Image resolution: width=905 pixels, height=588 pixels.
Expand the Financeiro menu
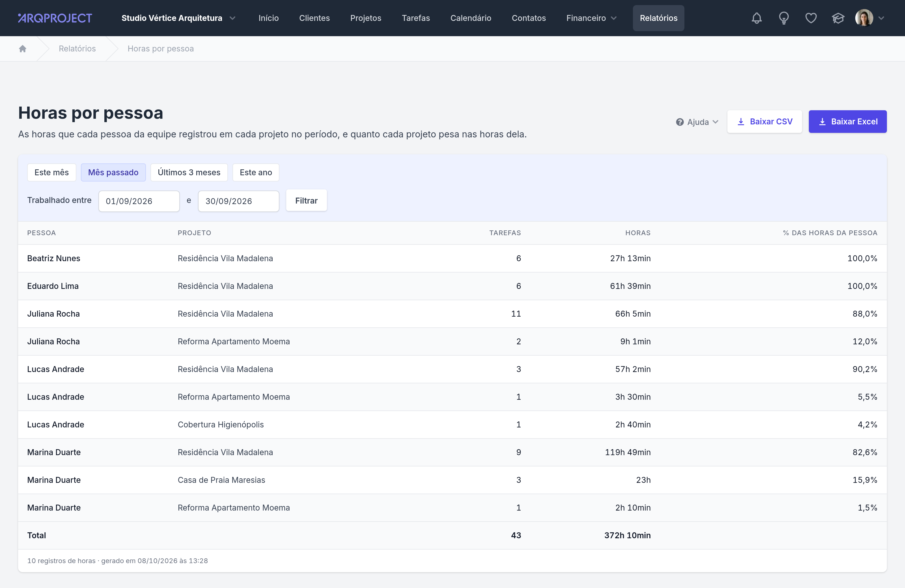point(591,18)
